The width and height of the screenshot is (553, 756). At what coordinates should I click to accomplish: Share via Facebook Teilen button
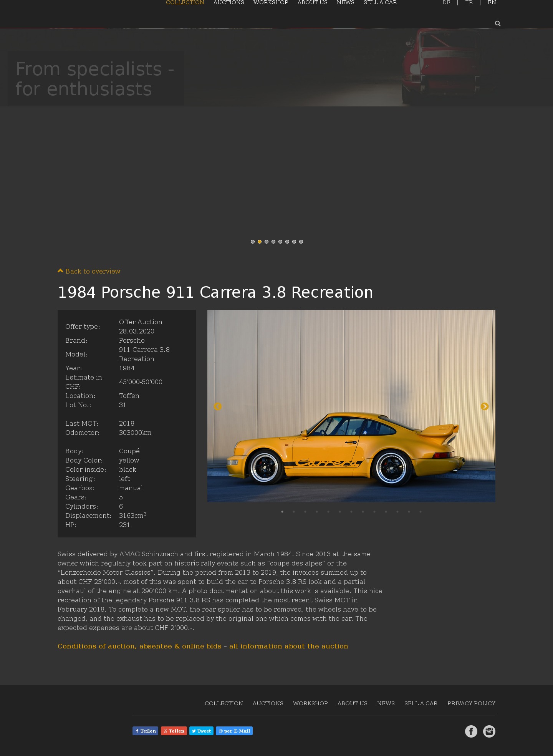(x=146, y=731)
